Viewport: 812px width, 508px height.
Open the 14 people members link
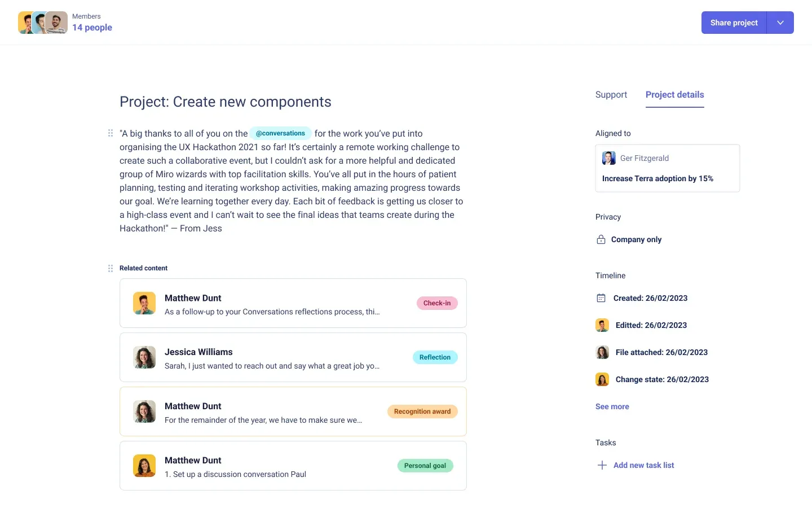(92, 28)
